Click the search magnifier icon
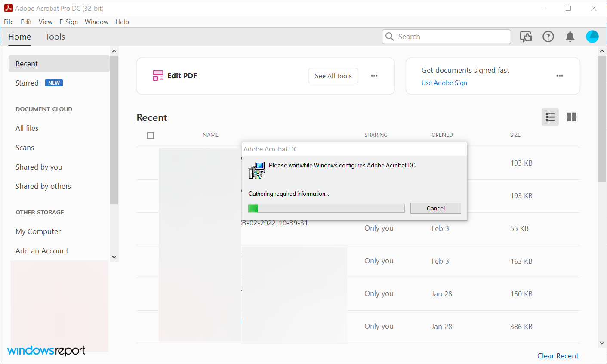Image resolution: width=607 pixels, height=364 pixels. [x=390, y=37]
